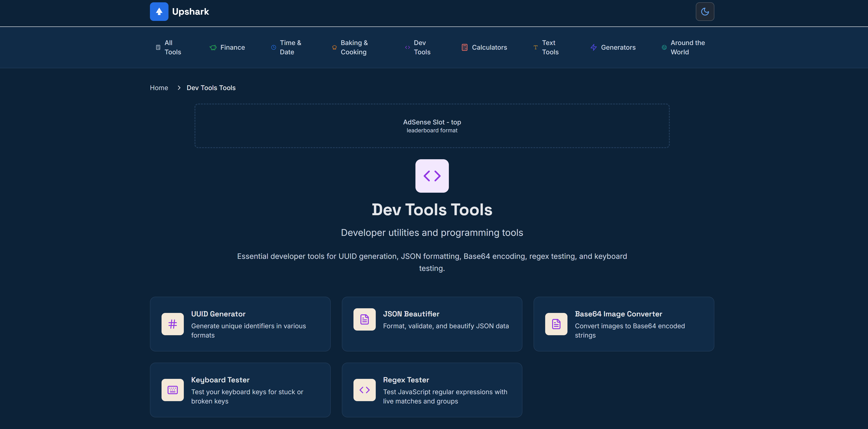Click the Base64 Image Converter file icon
The image size is (868, 429).
click(556, 324)
